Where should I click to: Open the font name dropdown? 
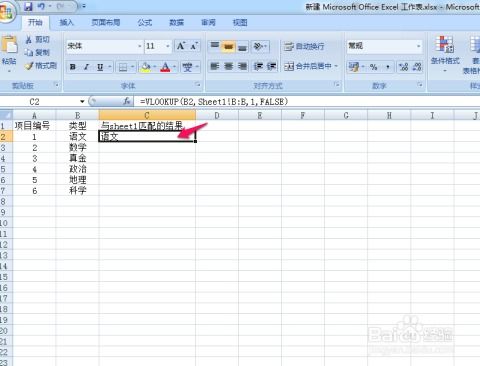coord(140,46)
